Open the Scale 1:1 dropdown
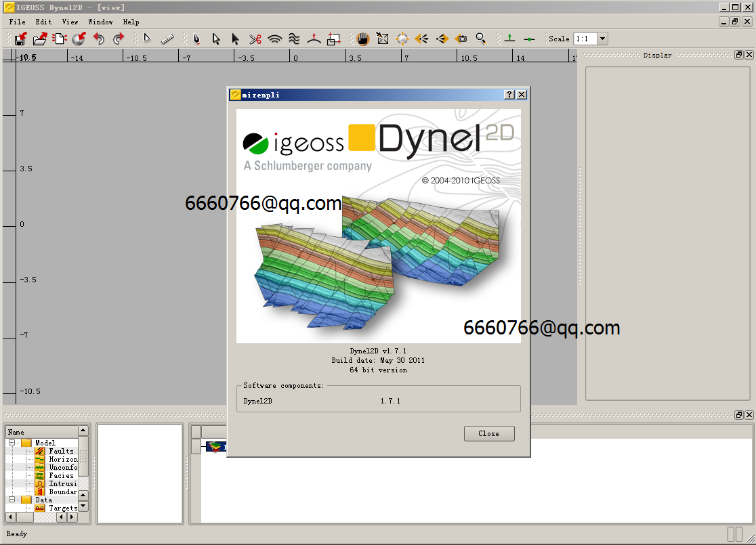 603,39
